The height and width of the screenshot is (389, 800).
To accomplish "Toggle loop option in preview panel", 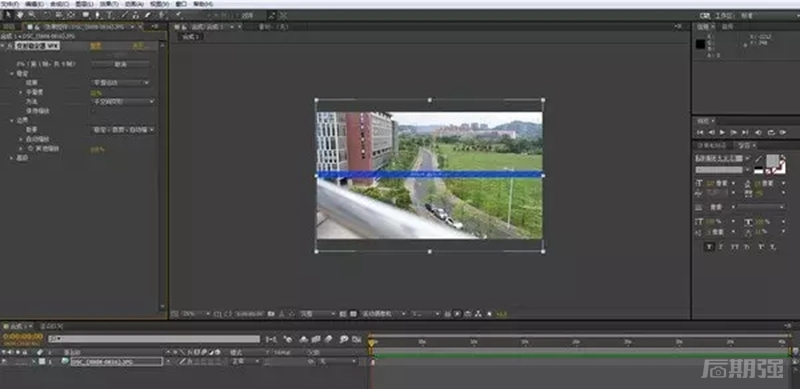I will coord(770,132).
